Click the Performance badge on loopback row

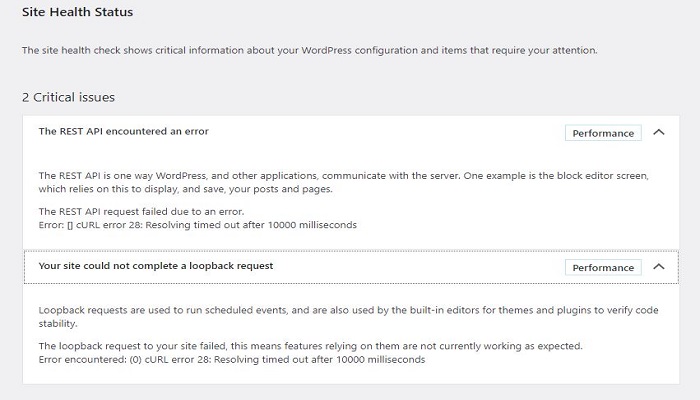tap(603, 268)
